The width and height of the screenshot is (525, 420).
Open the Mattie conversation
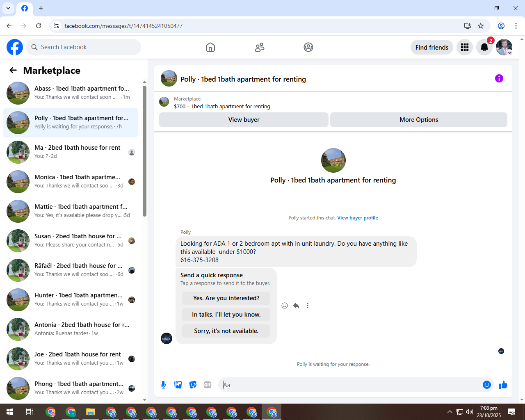coord(71,211)
